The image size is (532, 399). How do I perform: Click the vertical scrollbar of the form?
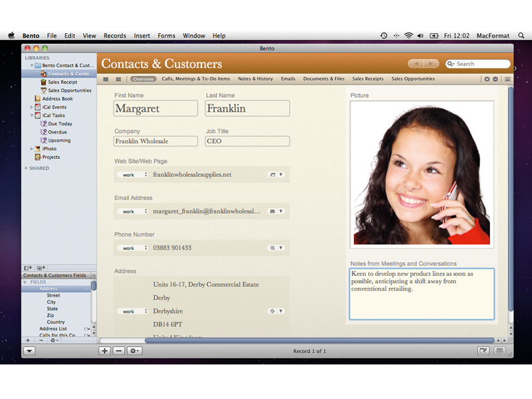coord(511,199)
